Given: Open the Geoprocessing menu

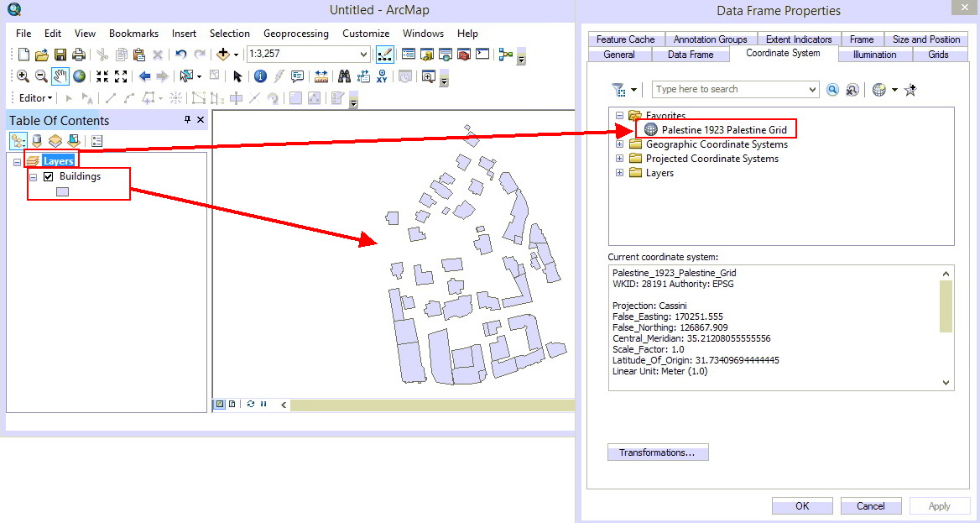Looking at the screenshot, I should (296, 34).
